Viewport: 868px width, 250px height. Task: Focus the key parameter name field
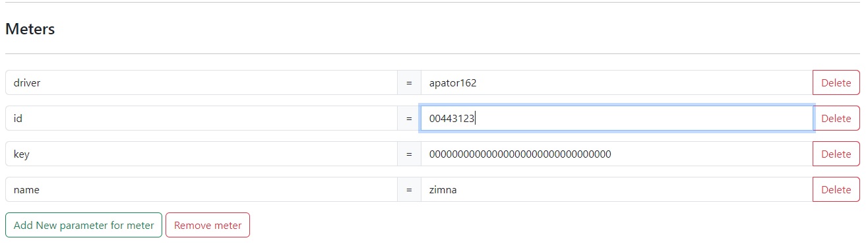click(201, 154)
